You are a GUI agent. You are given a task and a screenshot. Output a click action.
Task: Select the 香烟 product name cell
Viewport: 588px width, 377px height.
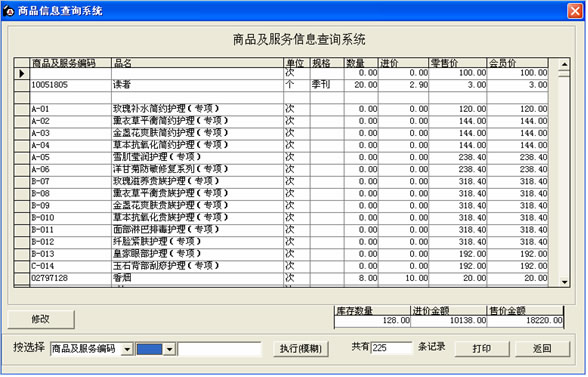coord(198,278)
